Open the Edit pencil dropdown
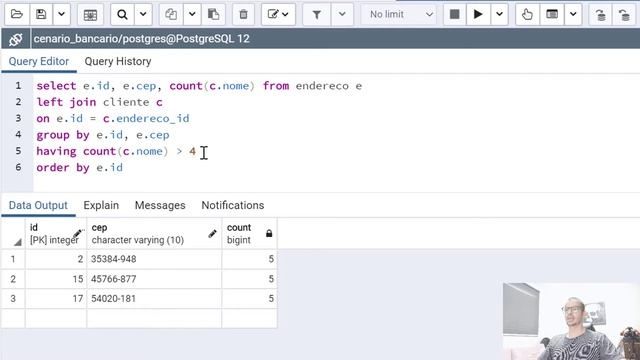This screenshot has height=360, width=640. tap(278, 15)
